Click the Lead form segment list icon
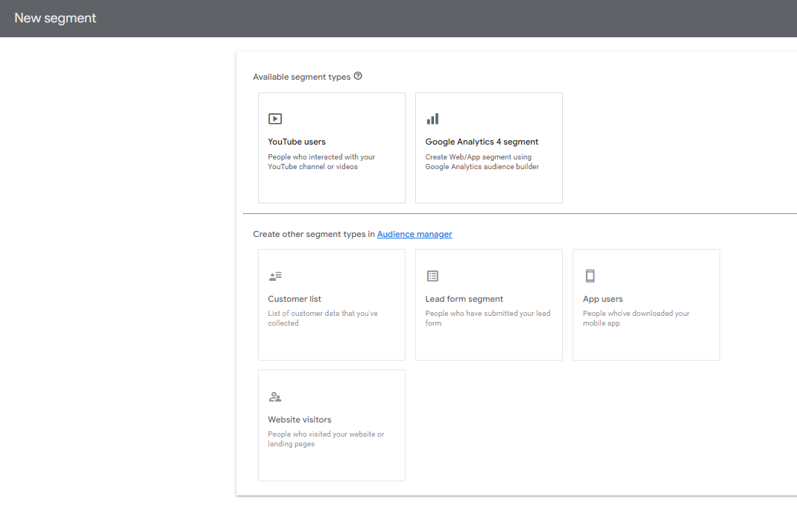Screen dimensions: 797x532 (432, 276)
